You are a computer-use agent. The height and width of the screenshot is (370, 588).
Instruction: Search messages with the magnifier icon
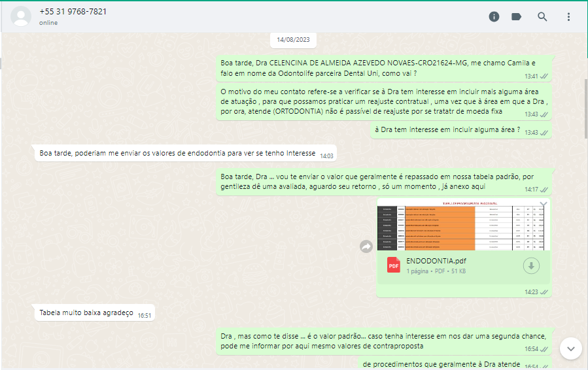(x=542, y=16)
